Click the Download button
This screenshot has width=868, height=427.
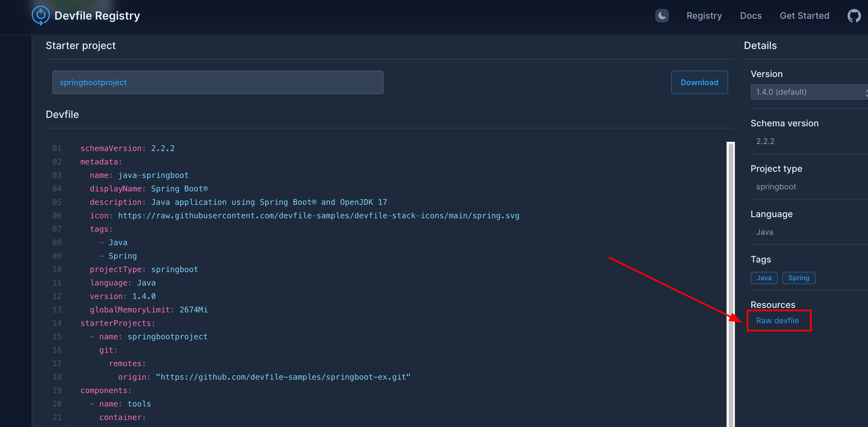[x=700, y=82]
